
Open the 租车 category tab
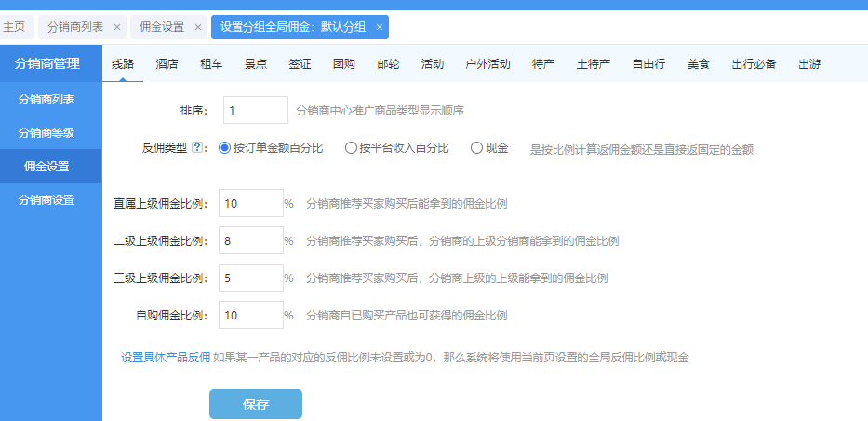211,64
